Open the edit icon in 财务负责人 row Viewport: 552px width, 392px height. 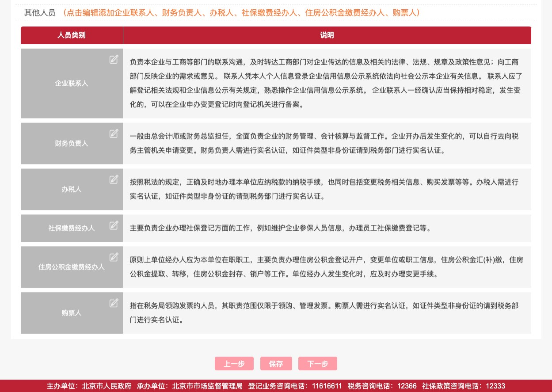click(114, 133)
